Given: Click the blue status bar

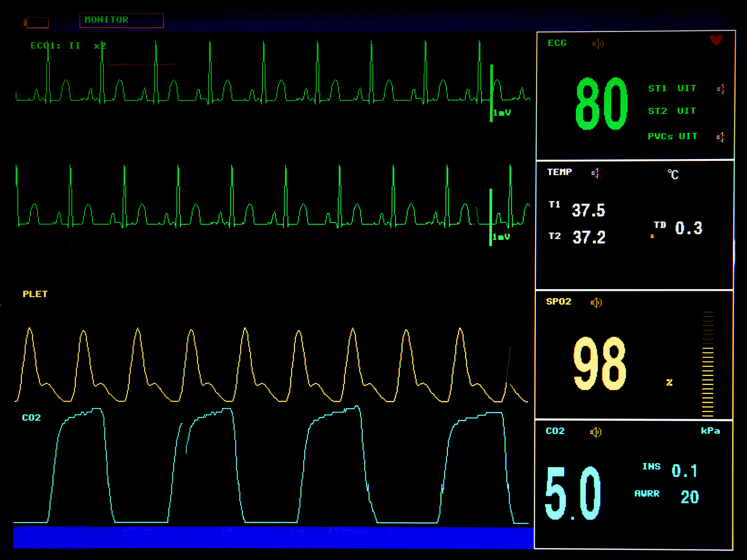Looking at the screenshot, I should (x=273, y=537).
